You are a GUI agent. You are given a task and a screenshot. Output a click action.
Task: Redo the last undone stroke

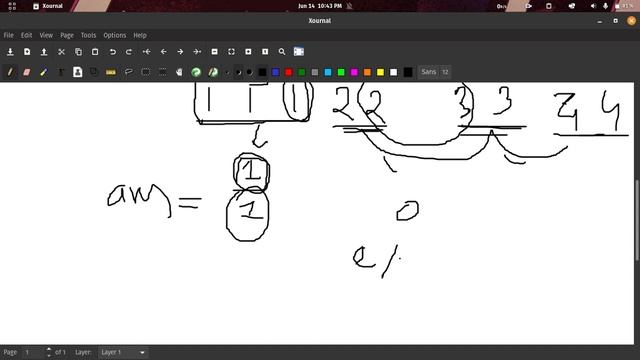[x=129, y=52]
